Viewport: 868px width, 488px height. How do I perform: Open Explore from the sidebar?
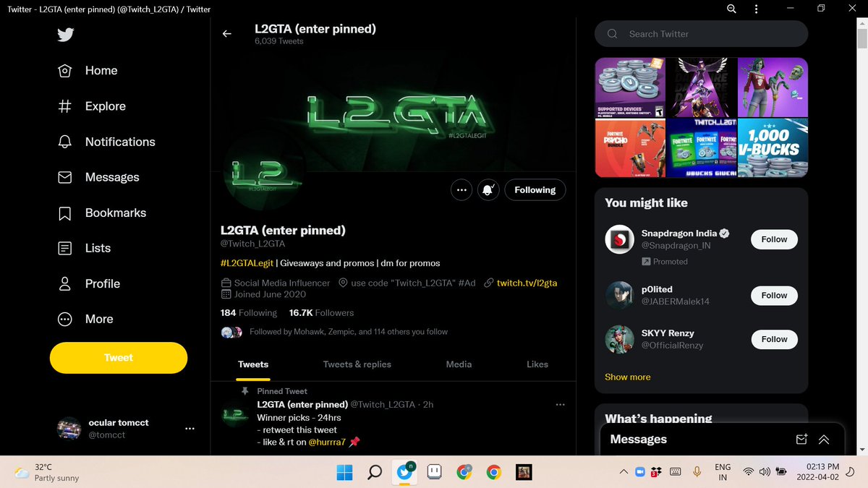tap(91, 106)
